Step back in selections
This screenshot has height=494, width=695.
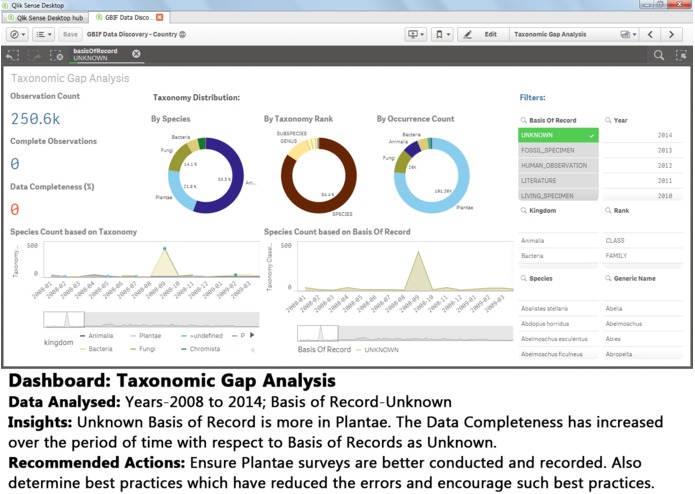point(13,55)
